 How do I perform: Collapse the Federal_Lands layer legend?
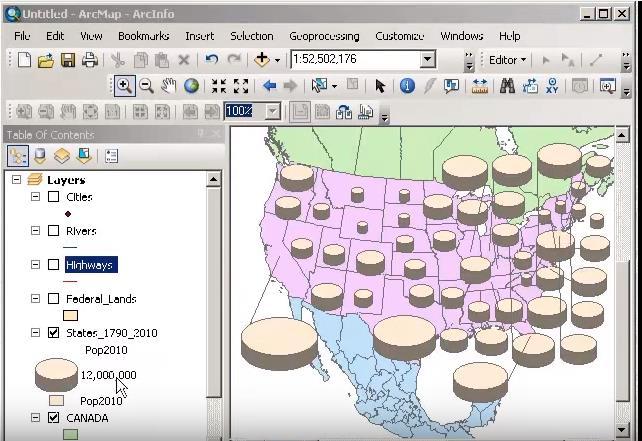pos(36,299)
